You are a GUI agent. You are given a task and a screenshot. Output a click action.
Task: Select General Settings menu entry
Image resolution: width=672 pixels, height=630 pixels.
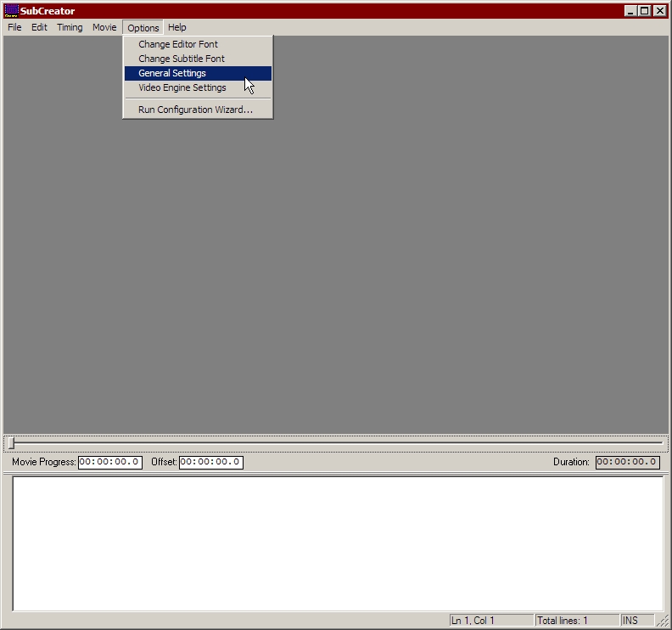198,73
